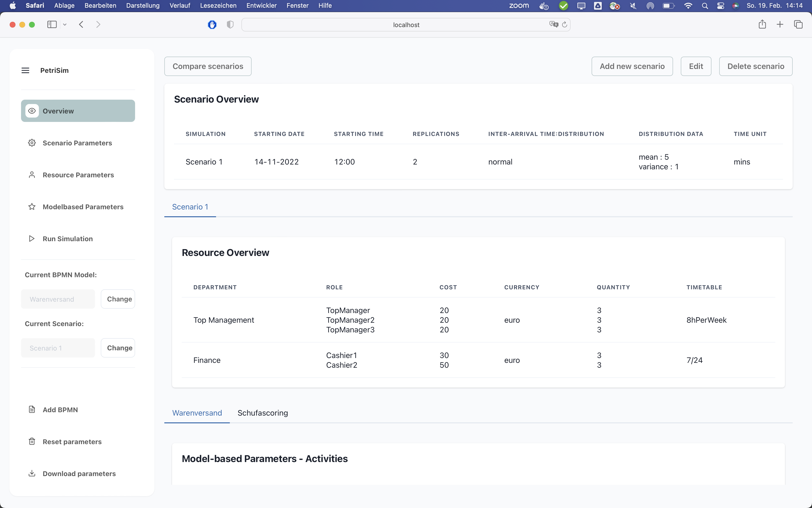The image size is (812, 508).
Task: Click the Compare scenarios button
Action: (208, 66)
